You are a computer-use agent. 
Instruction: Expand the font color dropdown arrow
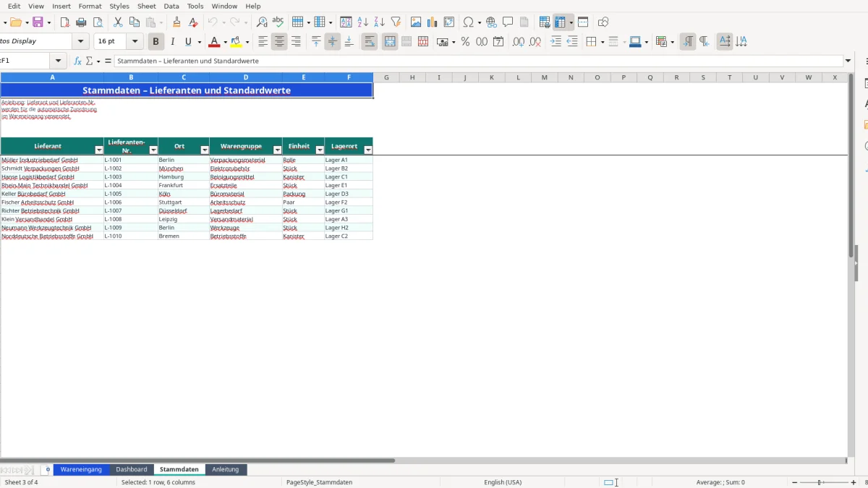(225, 42)
